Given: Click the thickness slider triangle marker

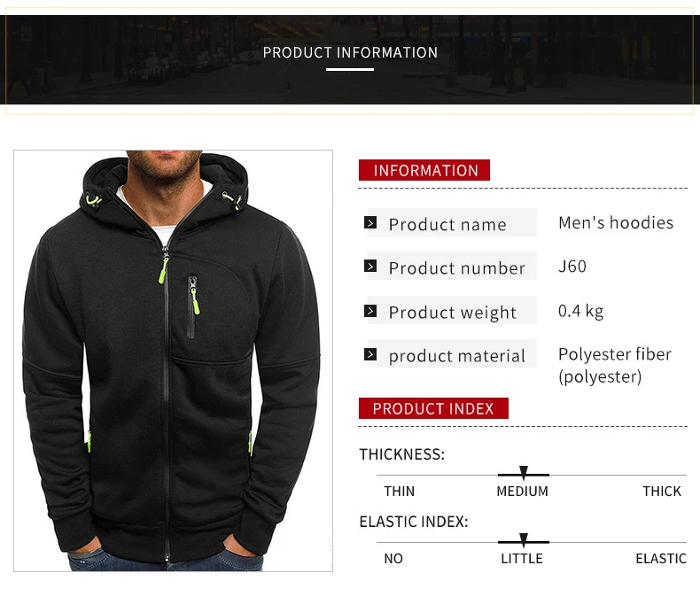Looking at the screenshot, I should [524, 472].
